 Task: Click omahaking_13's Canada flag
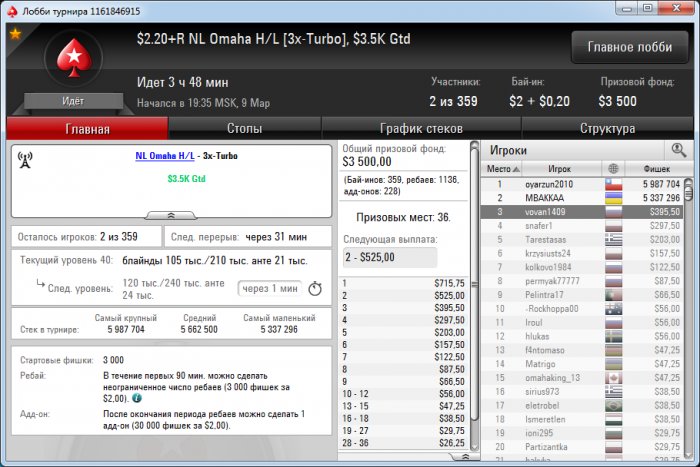point(614,378)
